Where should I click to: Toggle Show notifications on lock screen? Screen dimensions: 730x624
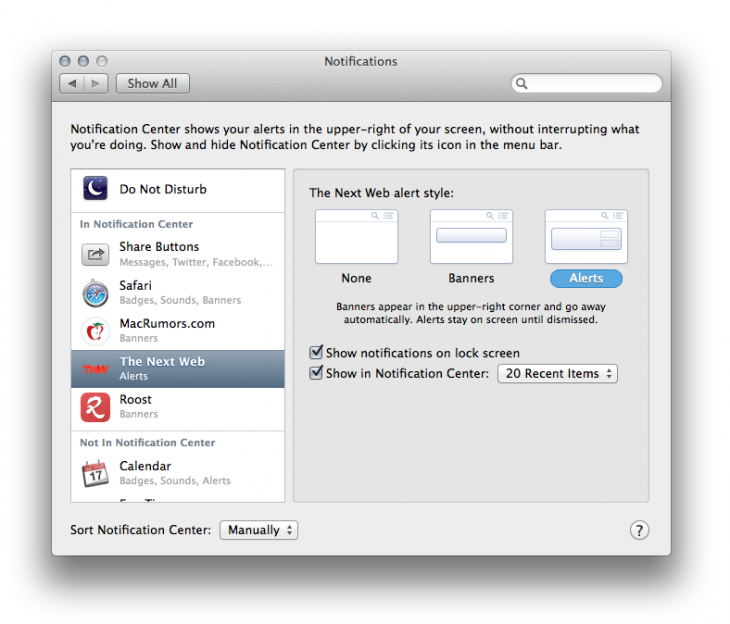(x=316, y=352)
